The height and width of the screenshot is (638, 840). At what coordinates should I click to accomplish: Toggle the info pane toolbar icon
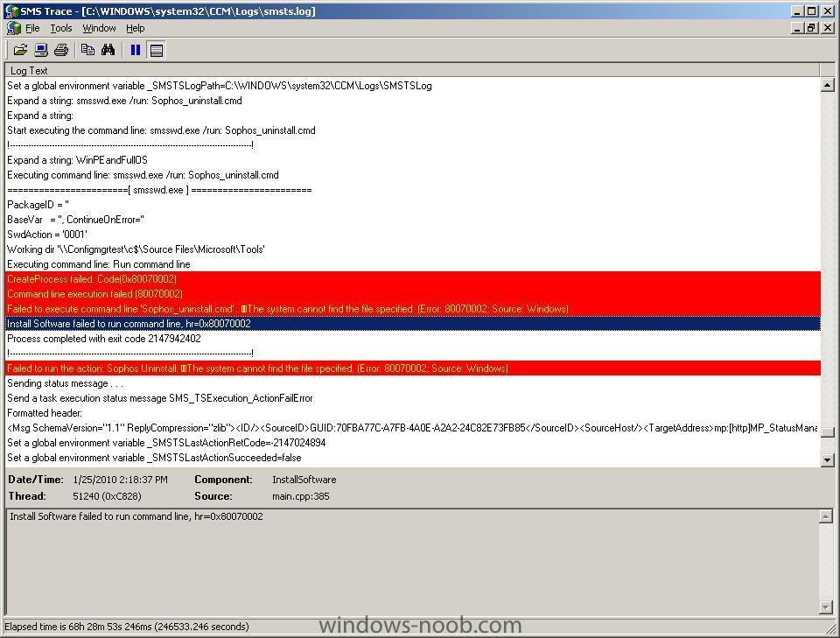point(157,51)
